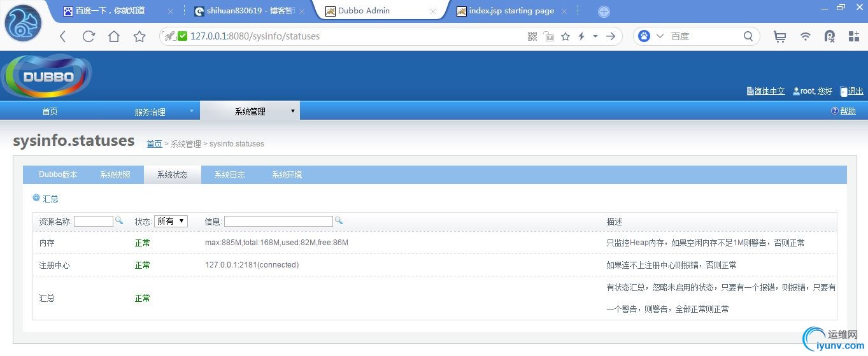Click the Dubbo logo in header
Viewport: 868px width, 356px height.
(x=46, y=76)
